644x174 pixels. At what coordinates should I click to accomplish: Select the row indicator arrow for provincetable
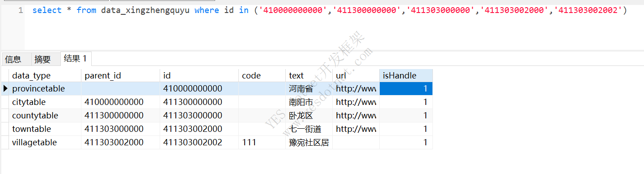[5, 88]
